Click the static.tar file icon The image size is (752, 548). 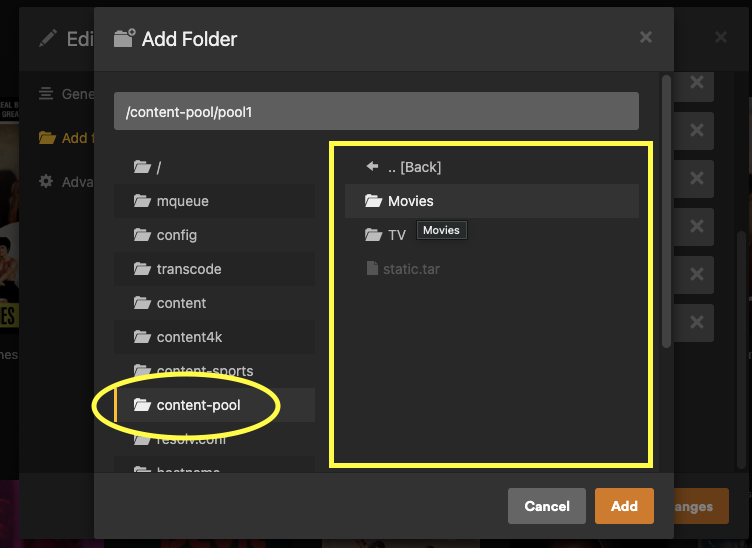click(x=372, y=268)
